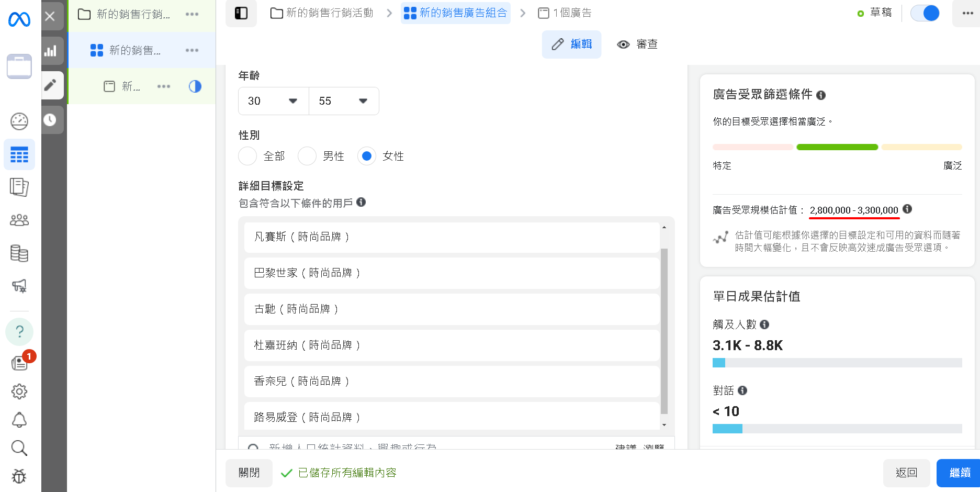This screenshot has height=492, width=980.
Task: Open the clock history icon
Action: point(50,120)
